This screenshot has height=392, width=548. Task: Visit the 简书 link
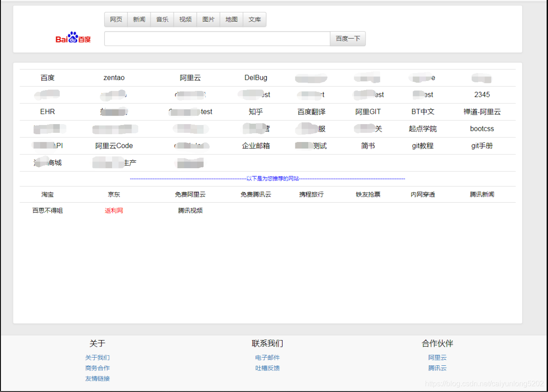click(x=368, y=146)
